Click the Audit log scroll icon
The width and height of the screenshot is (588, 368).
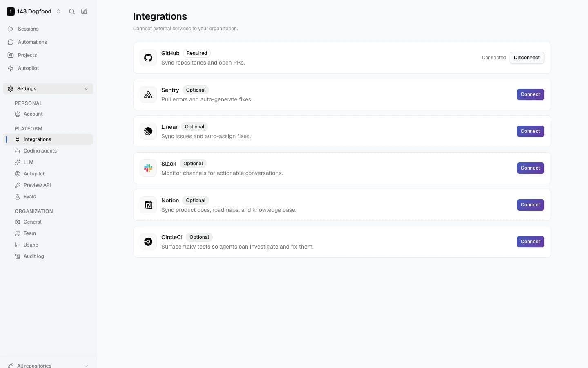tap(18, 256)
